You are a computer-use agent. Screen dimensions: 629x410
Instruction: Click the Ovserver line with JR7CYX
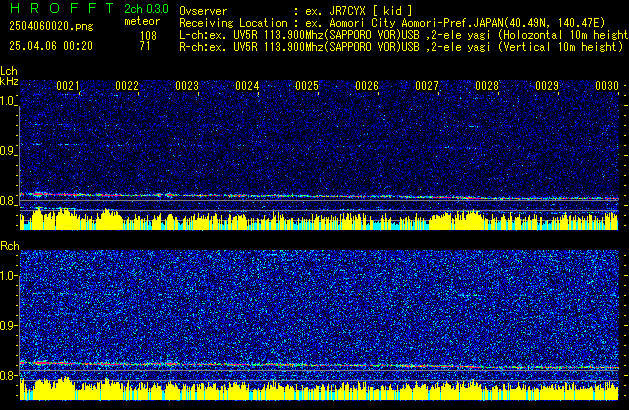[x=296, y=11]
